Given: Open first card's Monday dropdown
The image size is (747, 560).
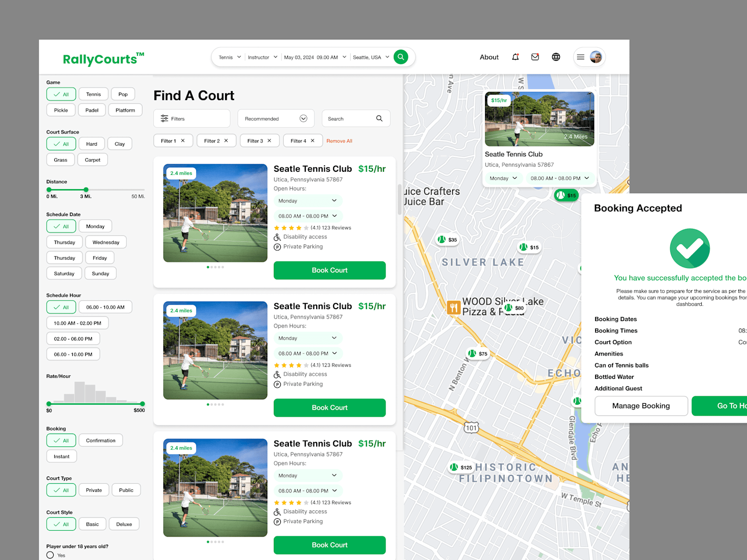Looking at the screenshot, I should coord(308,201).
